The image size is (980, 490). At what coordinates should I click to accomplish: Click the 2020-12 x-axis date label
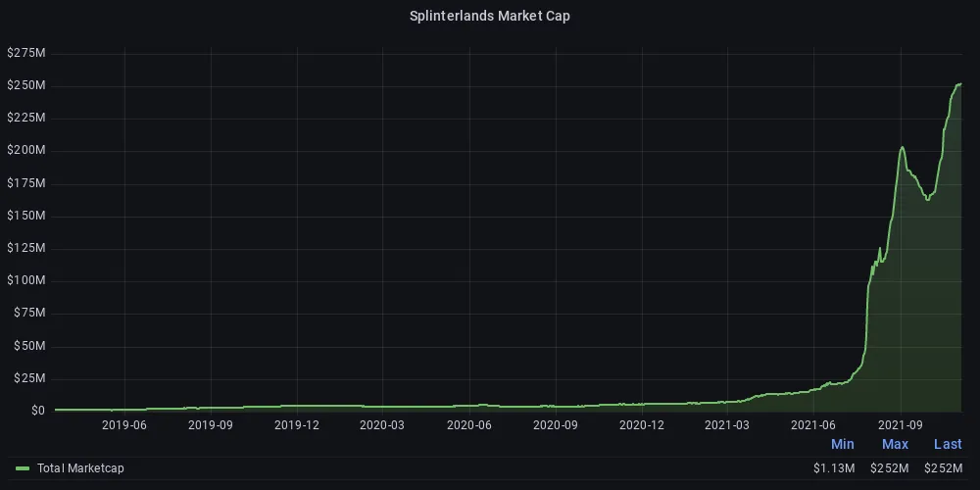[642, 425]
